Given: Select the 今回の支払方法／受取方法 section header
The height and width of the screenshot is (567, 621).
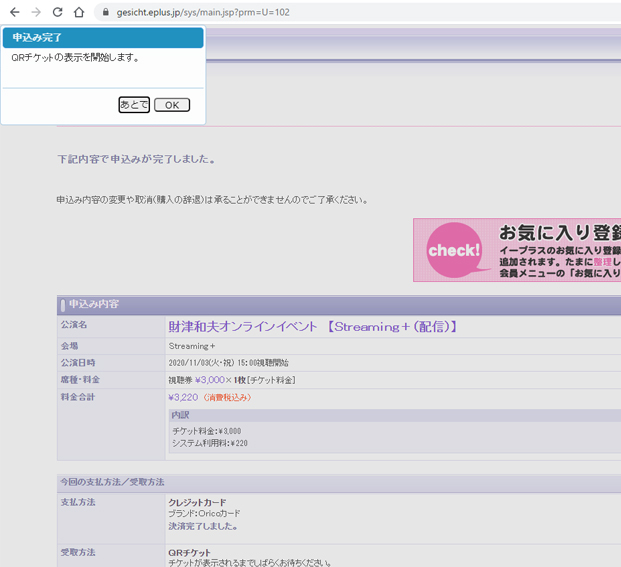Looking at the screenshot, I should coord(112,482).
